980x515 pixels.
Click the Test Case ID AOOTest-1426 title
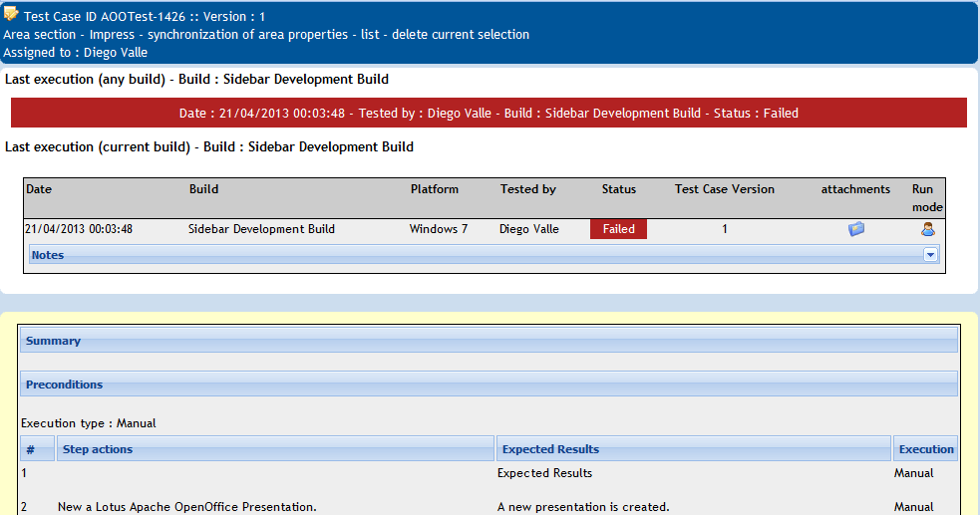(x=145, y=17)
